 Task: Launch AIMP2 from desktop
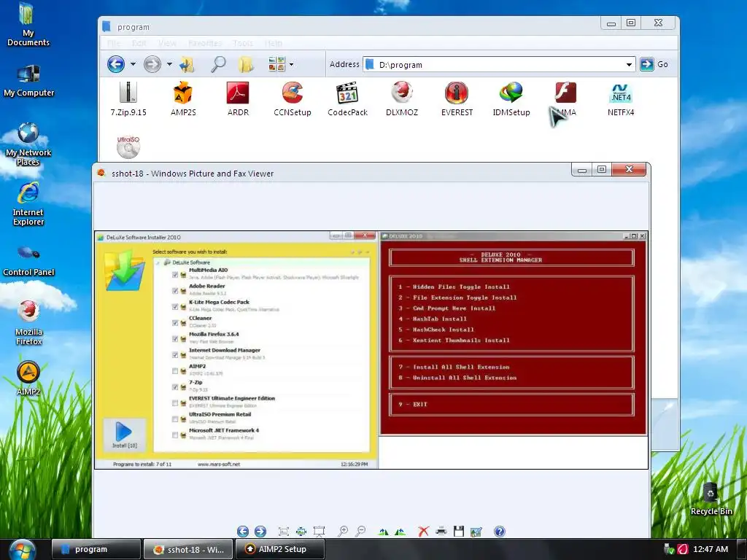[x=28, y=378]
